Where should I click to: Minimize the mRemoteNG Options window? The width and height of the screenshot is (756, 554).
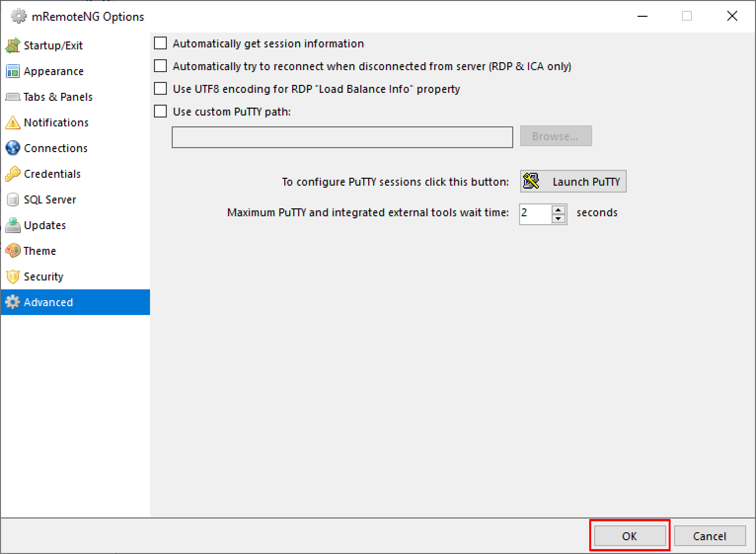pos(643,16)
